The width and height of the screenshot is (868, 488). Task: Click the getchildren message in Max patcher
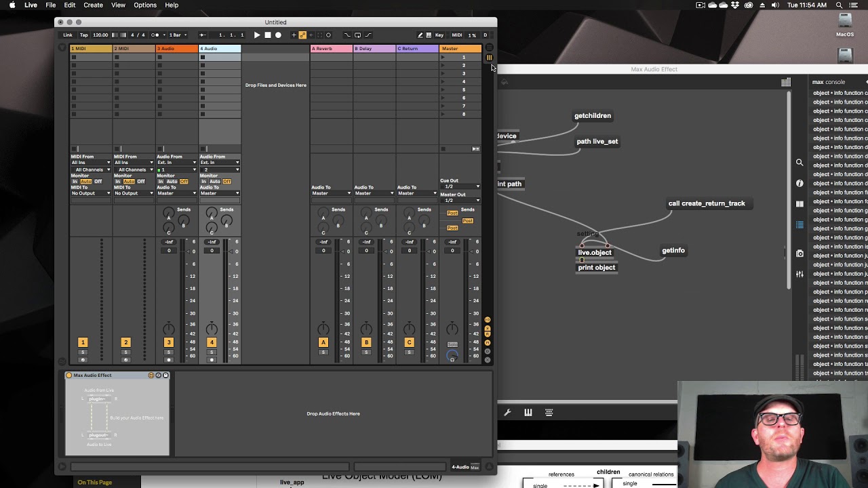click(593, 116)
